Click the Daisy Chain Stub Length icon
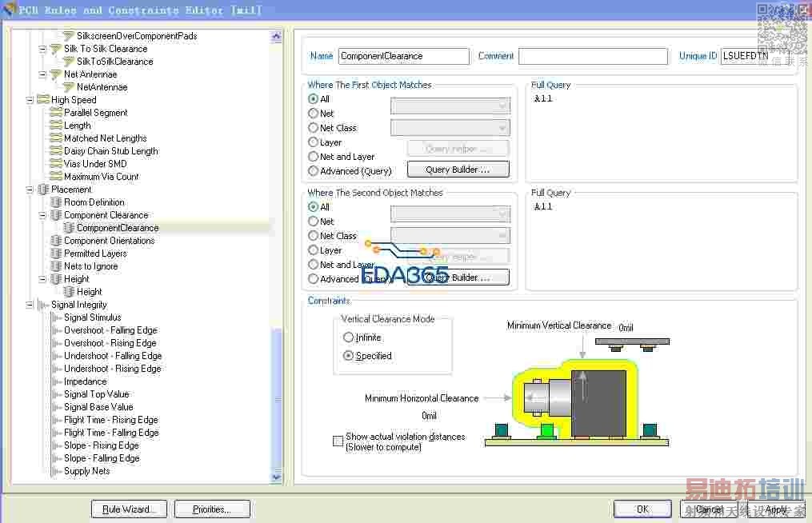Image resolution: width=812 pixels, height=523 pixels. (x=56, y=150)
